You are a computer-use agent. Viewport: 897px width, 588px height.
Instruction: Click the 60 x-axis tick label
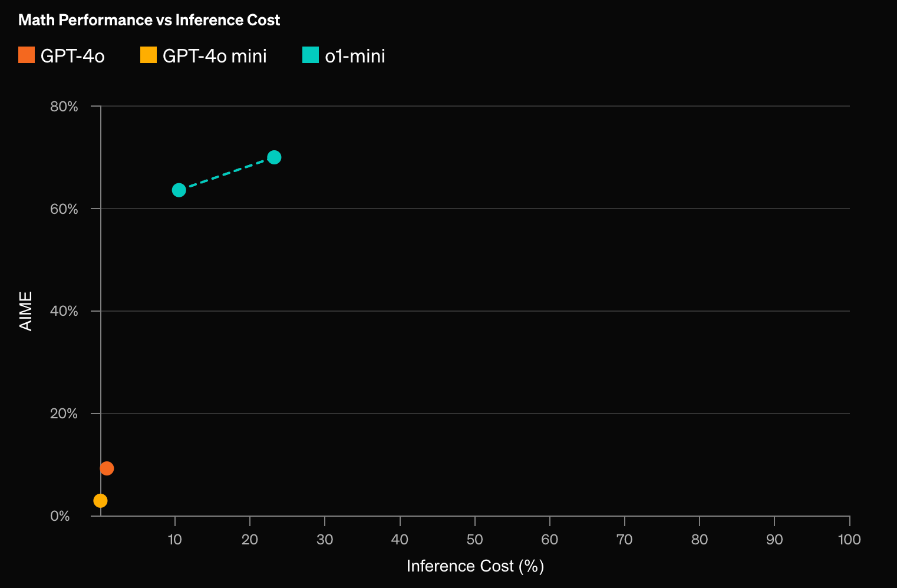point(549,540)
